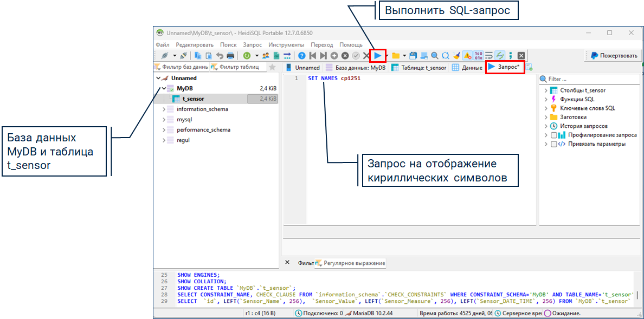Click the printer icon in the toolbar

pos(230,55)
